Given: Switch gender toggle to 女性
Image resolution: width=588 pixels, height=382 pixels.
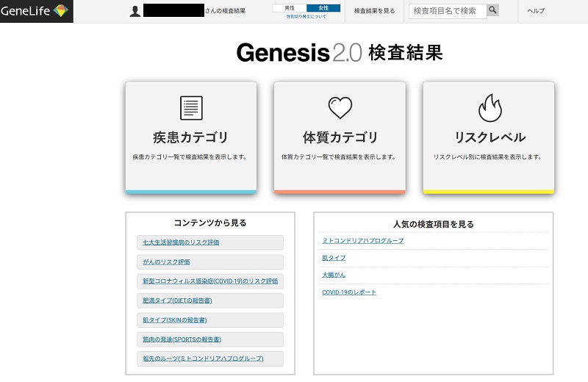Looking at the screenshot, I should 323,8.
